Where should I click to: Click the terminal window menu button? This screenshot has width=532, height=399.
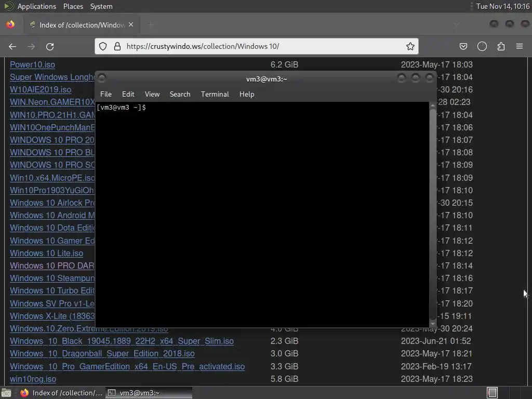(x=102, y=78)
